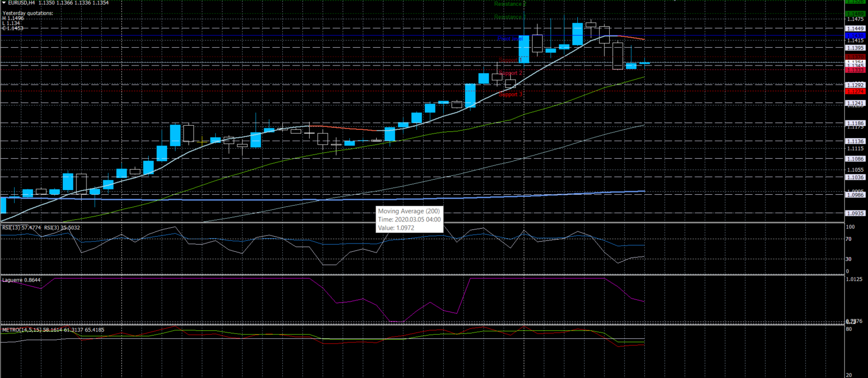
Task: Click the RSI(3) 35.5032 indicator label
Action: click(x=62, y=228)
